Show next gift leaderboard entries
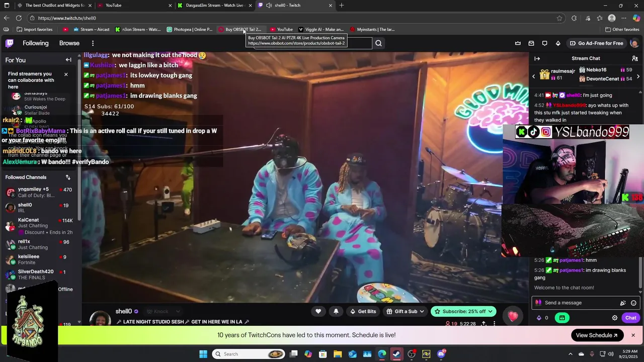 (x=638, y=76)
